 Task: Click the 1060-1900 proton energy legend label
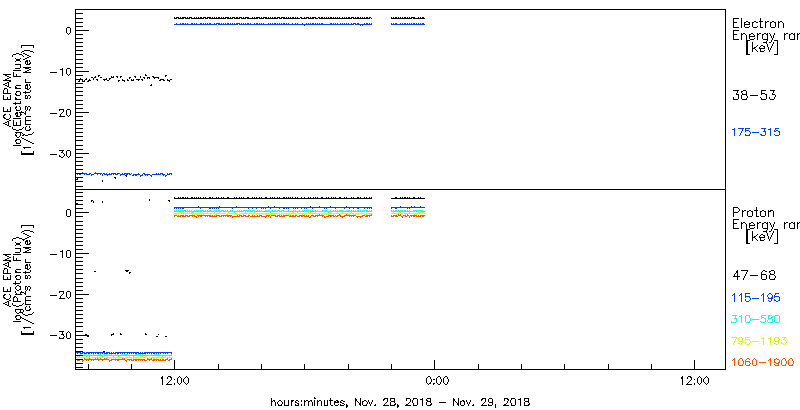(x=763, y=362)
